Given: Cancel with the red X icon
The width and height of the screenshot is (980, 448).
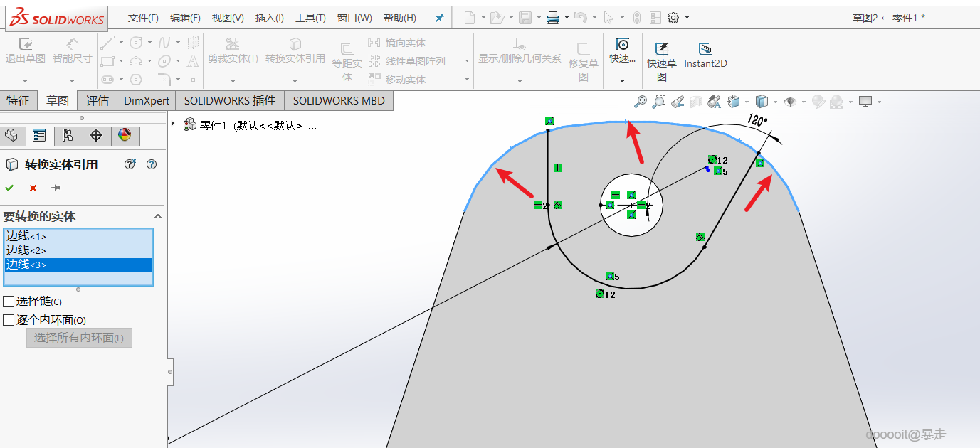Looking at the screenshot, I should coord(33,188).
